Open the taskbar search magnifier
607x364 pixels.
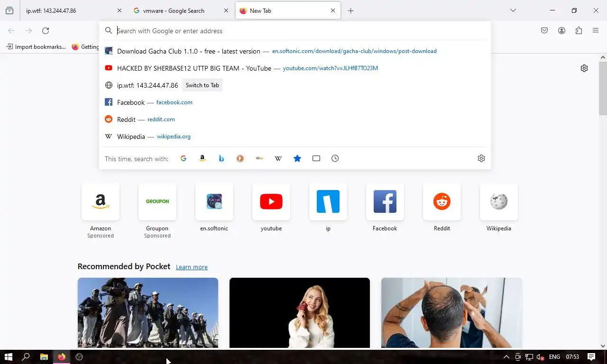[x=26, y=357]
